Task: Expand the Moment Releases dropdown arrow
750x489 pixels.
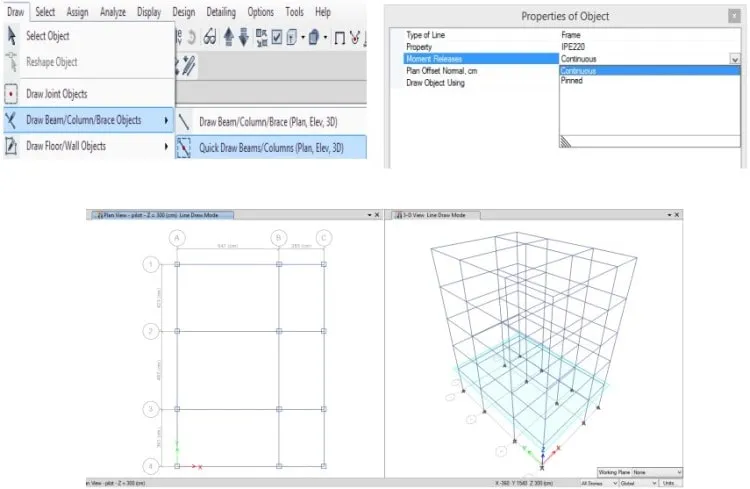Action: click(x=735, y=59)
